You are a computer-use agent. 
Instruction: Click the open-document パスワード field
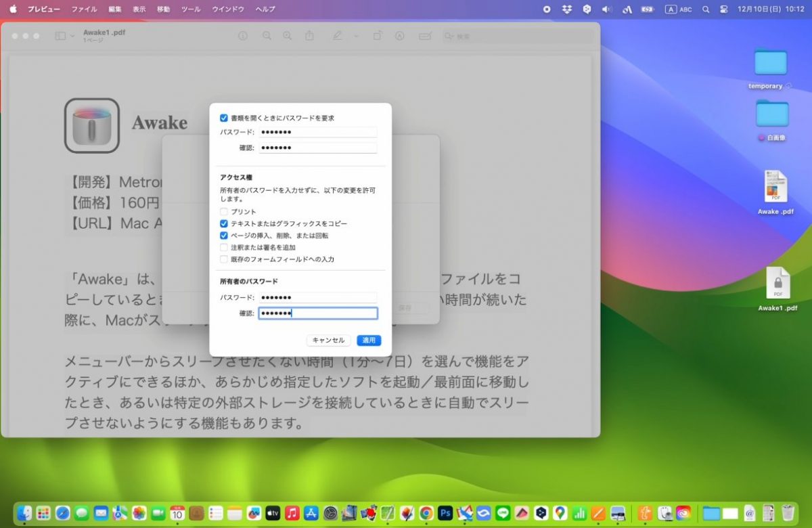coord(318,132)
